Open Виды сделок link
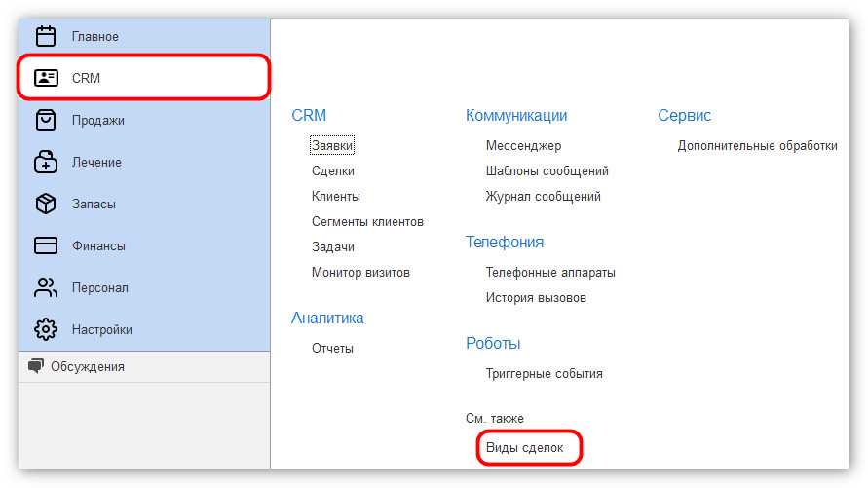The image size is (868, 488). coord(524,448)
